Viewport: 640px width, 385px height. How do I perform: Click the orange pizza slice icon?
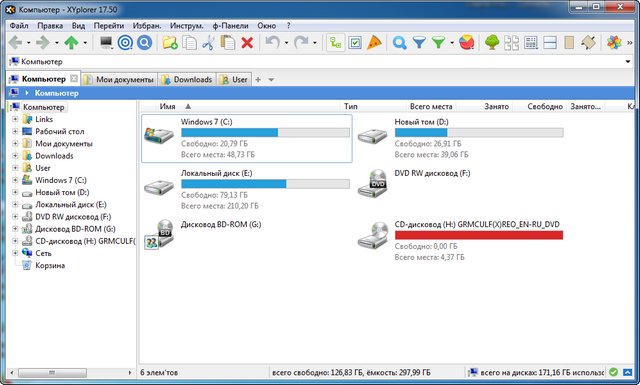[x=374, y=42]
